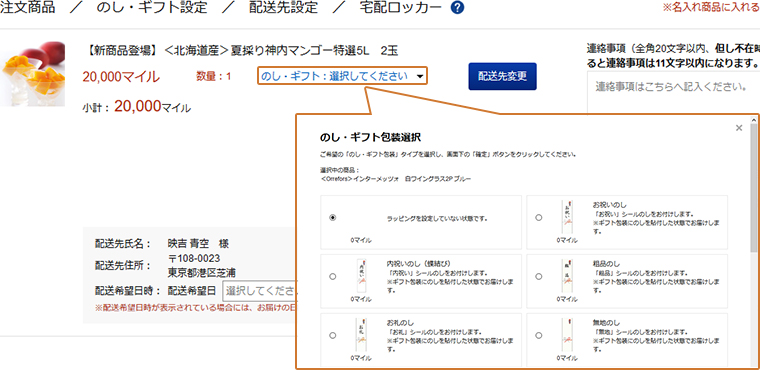
Task: Select the 無地のし radio button
Action: click(538, 335)
